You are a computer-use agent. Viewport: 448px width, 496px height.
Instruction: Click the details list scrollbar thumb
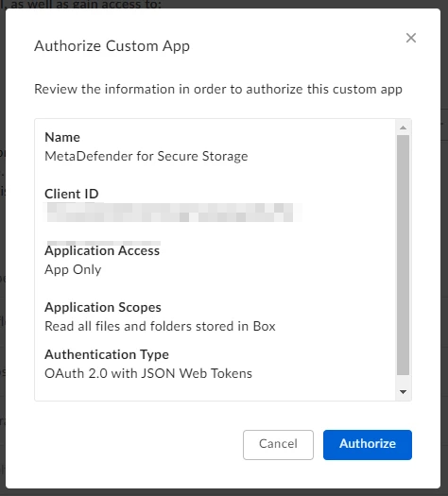(403, 255)
